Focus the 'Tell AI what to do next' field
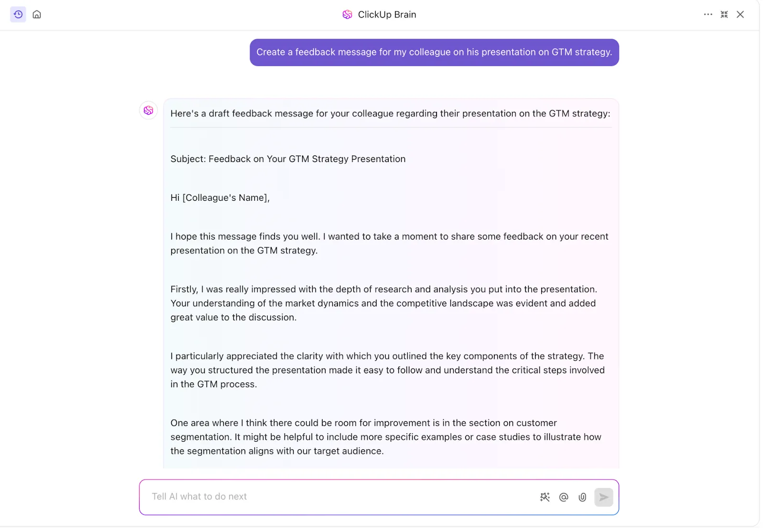765x532 pixels. 339,497
